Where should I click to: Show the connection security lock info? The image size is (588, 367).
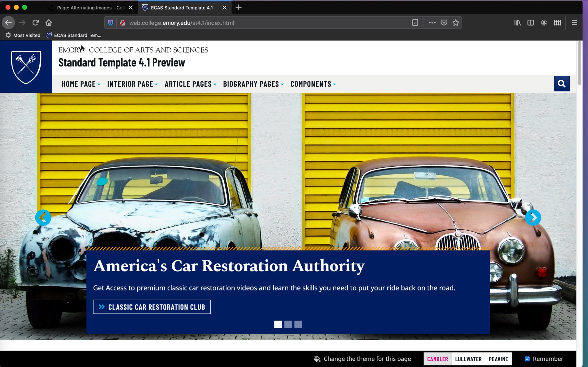123,23
